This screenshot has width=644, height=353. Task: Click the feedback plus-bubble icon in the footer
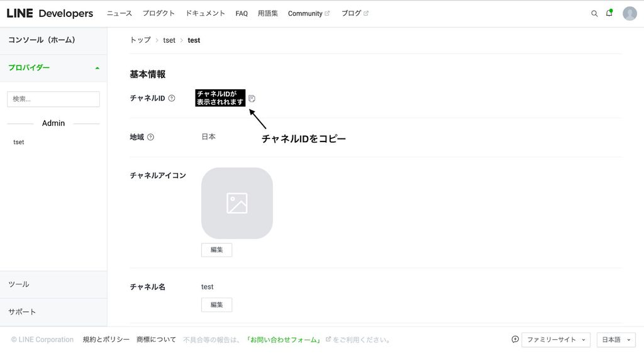click(515, 339)
